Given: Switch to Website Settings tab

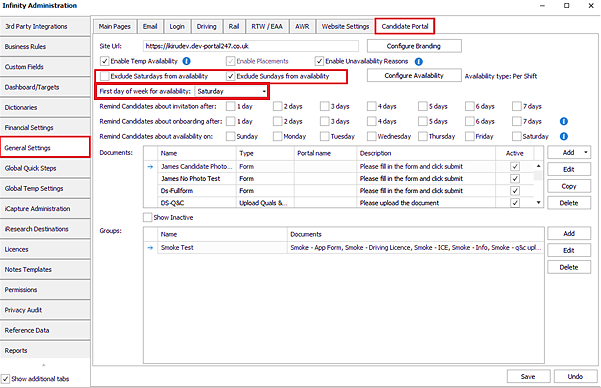Looking at the screenshot, I should (x=345, y=26).
